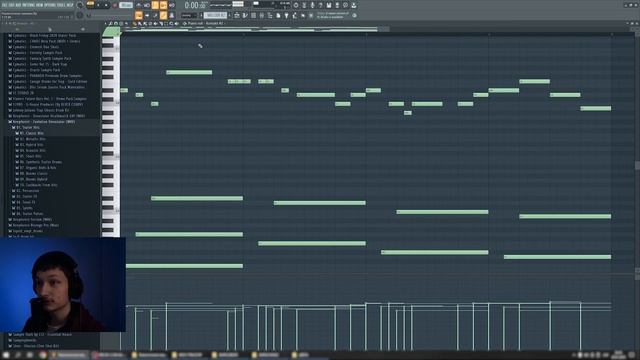Select the Playback speaker tool
Screen dimensions: 640x360
pos(177,23)
